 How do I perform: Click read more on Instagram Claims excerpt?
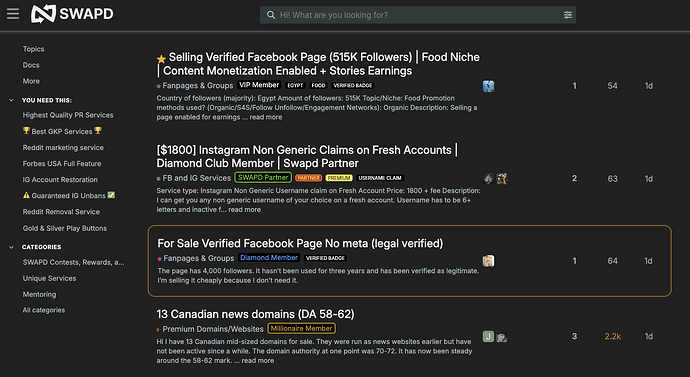point(244,209)
